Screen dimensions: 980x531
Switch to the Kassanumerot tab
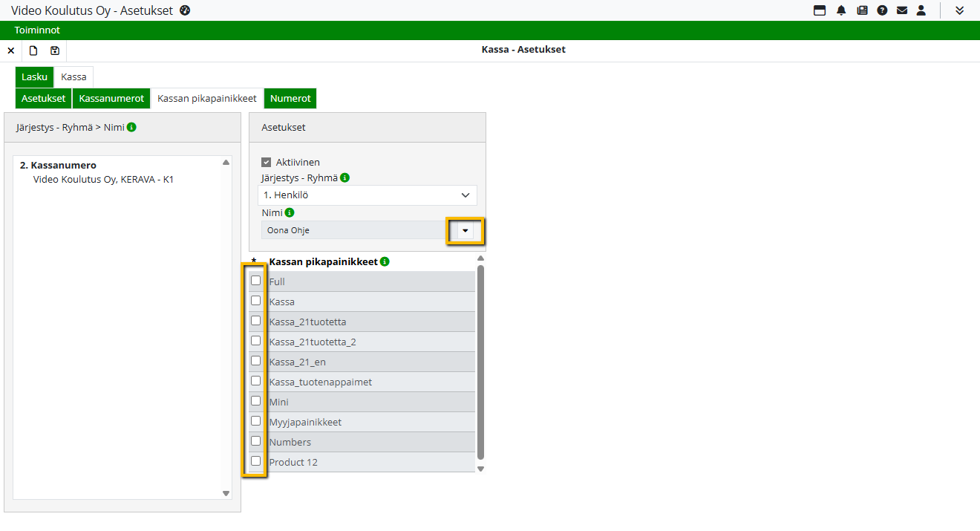[111, 98]
